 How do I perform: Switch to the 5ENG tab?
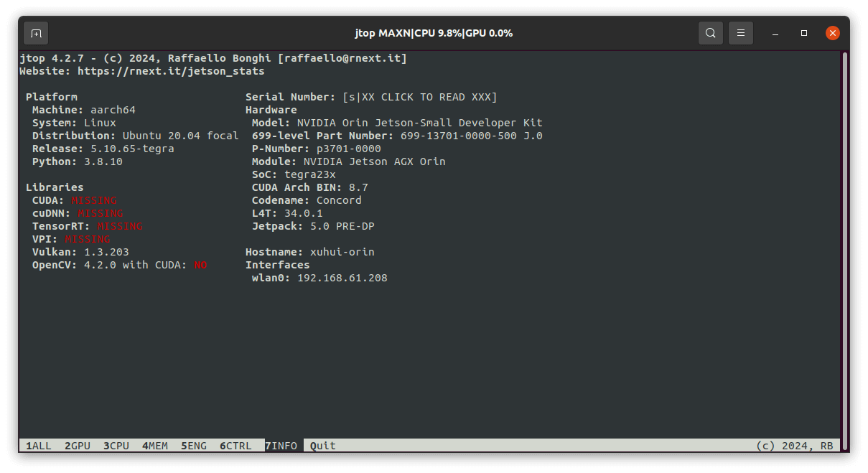tap(194, 446)
